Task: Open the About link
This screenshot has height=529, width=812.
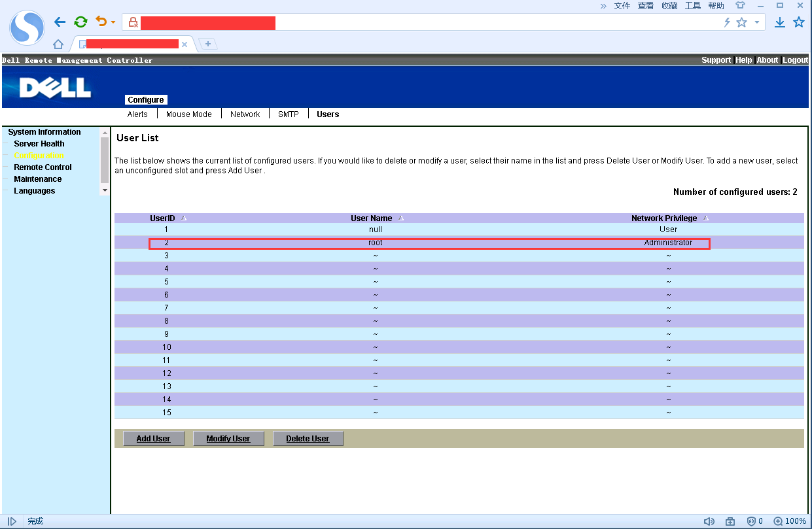Action: click(x=768, y=60)
